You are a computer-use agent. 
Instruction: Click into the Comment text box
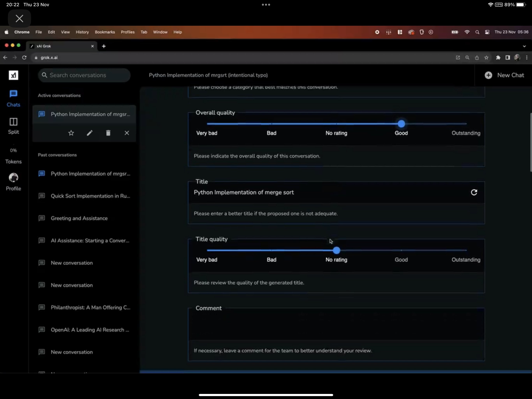click(336, 324)
